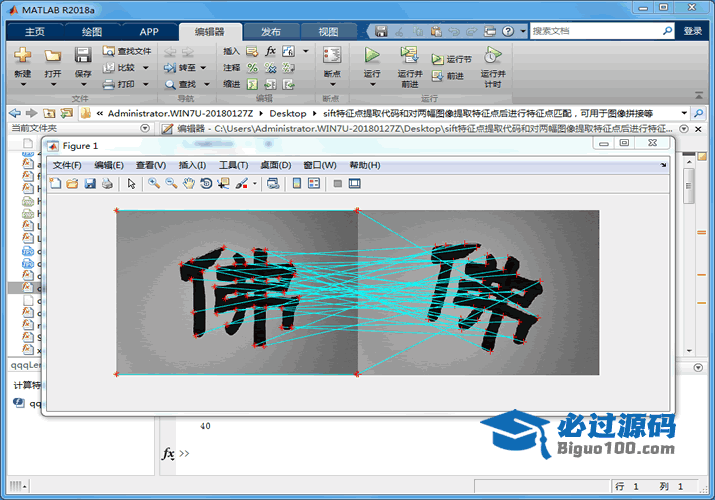Image resolution: width=715 pixels, height=500 pixels.
Task: Click Show Plot Tools and Dock icon
Action: (354, 184)
